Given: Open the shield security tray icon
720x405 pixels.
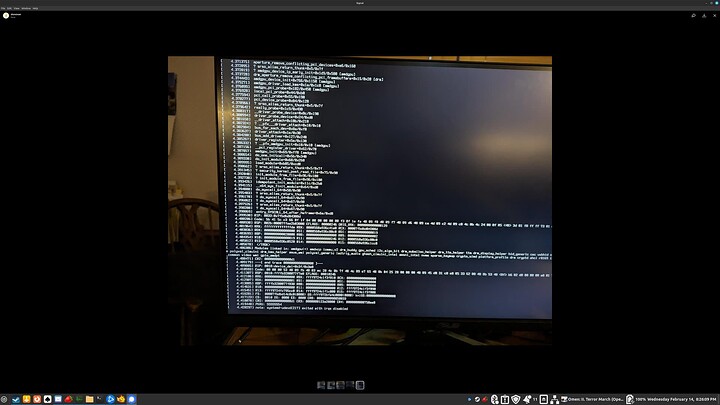Looking at the screenshot, I should [x=515, y=399].
